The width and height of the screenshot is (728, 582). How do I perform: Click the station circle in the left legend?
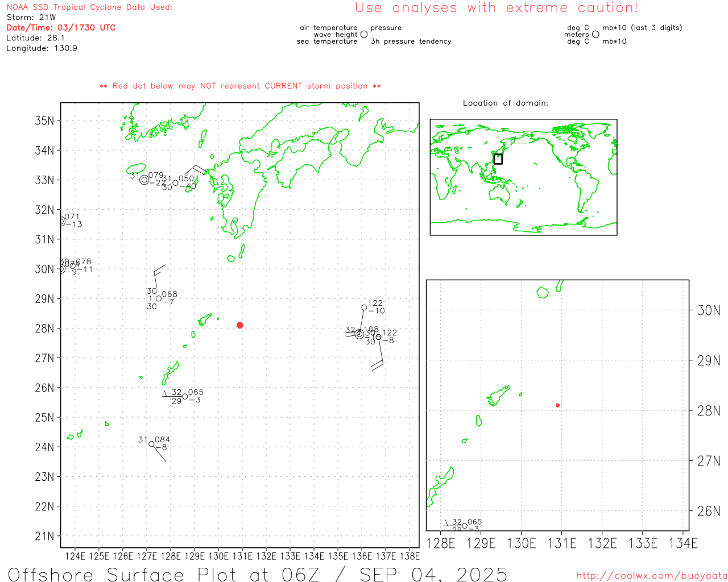[364, 34]
